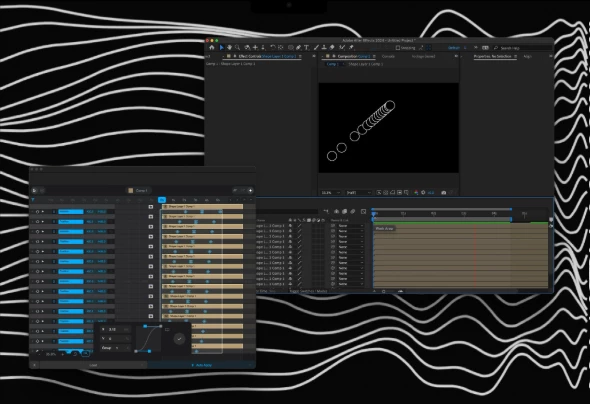
Task: Select the Puppet Pin tool
Action: 351,48
